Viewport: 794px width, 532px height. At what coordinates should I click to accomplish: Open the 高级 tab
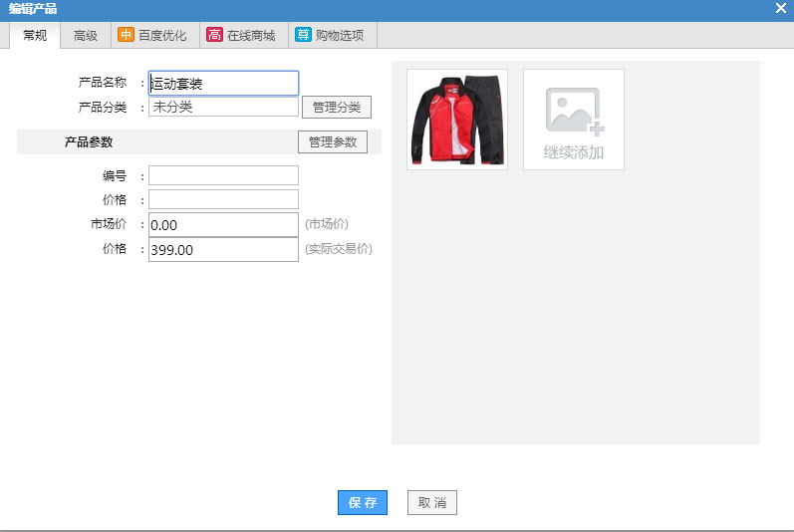[x=86, y=36]
